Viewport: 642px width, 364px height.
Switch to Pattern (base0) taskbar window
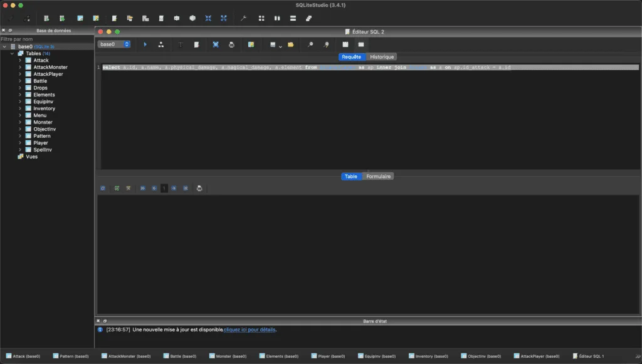click(x=71, y=356)
